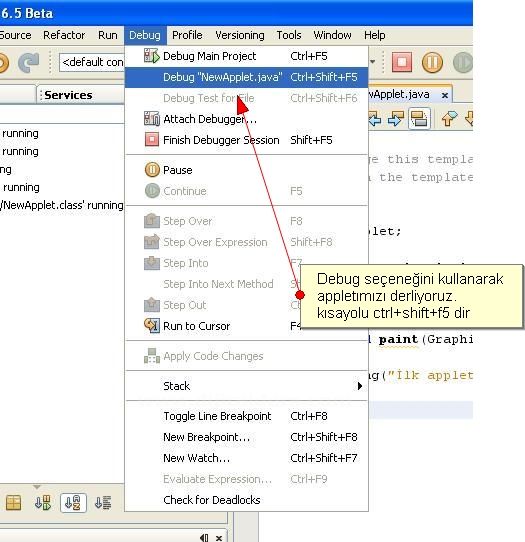The width and height of the screenshot is (525, 542).
Task: Click the editor previous bookmark up-arrow icon
Action: (x=449, y=119)
